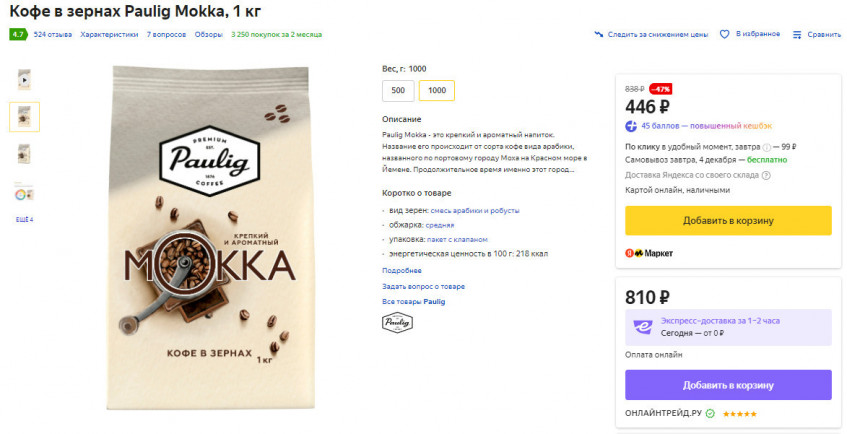Show more photos with ЕЩЁ 4
The width and height of the screenshot is (847, 434).
click(x=24, y=219)
